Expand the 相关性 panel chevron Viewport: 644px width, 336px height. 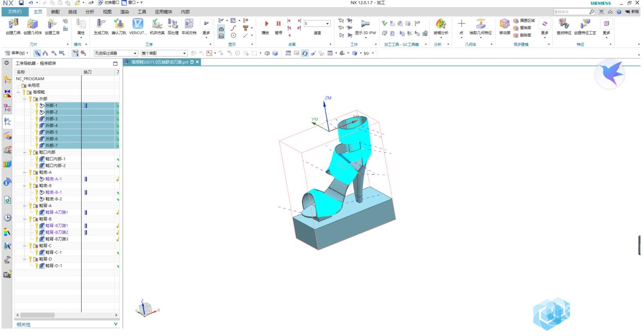pos(115,324)
